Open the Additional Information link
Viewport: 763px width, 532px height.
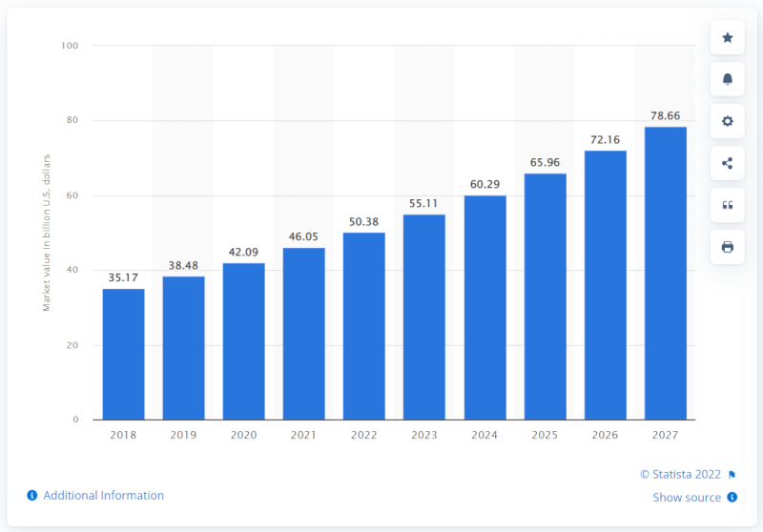tap(103, 495)
